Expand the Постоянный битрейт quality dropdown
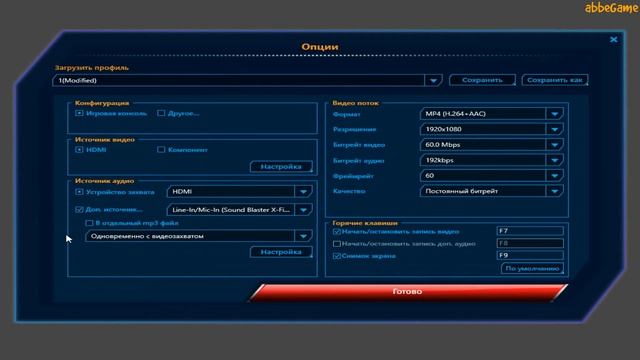Screen dimensions: 640x360 pos(554,191)
